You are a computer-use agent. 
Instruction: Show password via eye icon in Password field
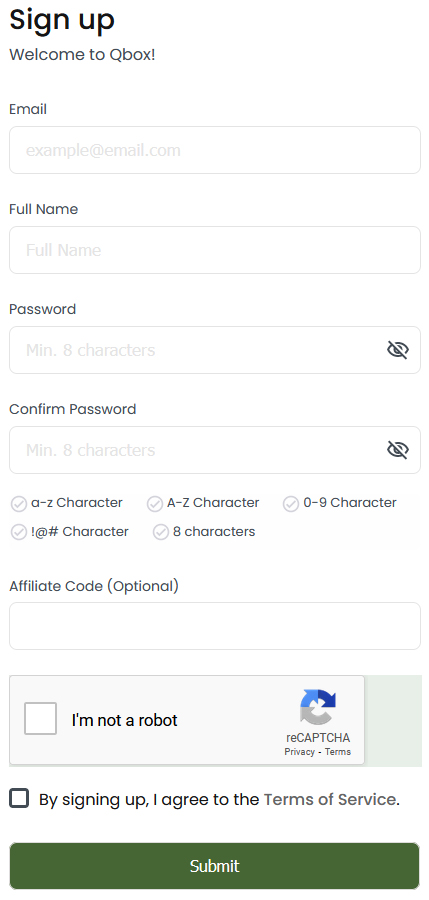(x=397, y=350)
